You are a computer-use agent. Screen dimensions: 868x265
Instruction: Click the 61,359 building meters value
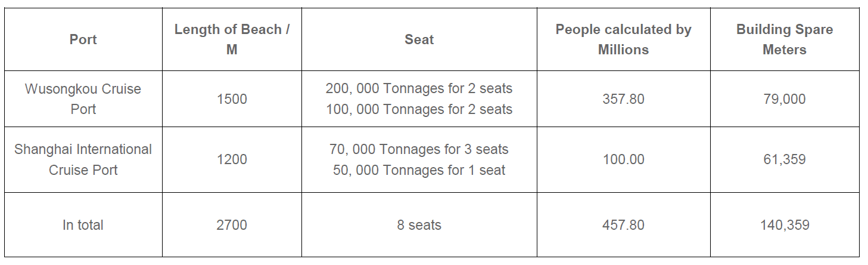pyautogui.click(x=785, y=159)
